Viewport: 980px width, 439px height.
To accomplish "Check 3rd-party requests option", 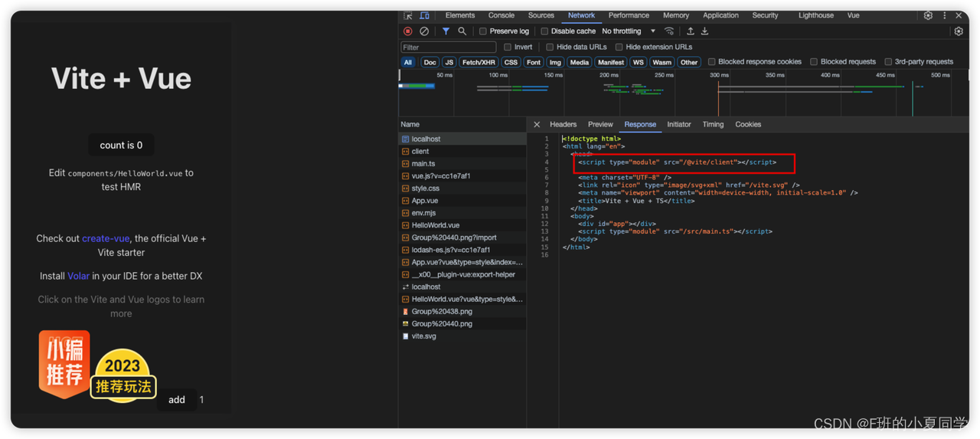I will pos(888,62).
